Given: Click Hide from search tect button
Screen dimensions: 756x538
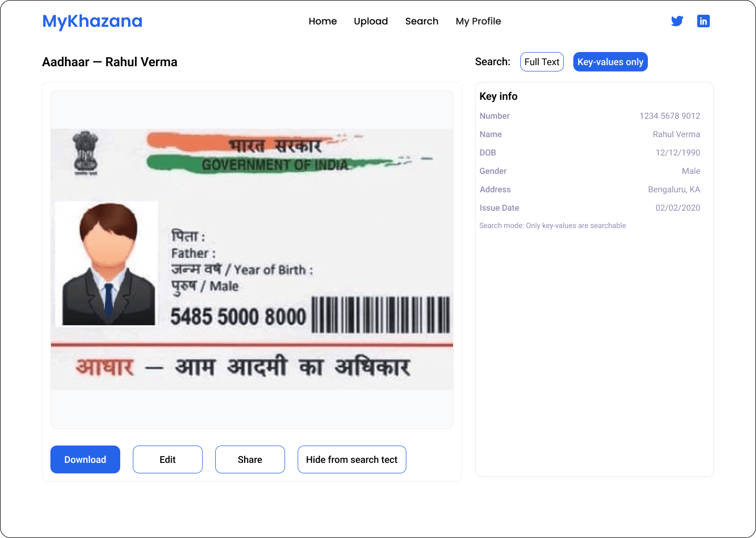Looking at the screenshot, I should pyautogui.click(x=352, y=459).
